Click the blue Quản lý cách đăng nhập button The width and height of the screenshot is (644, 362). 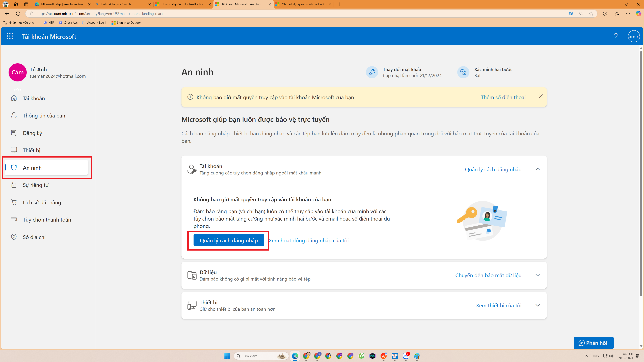(228, 240)
